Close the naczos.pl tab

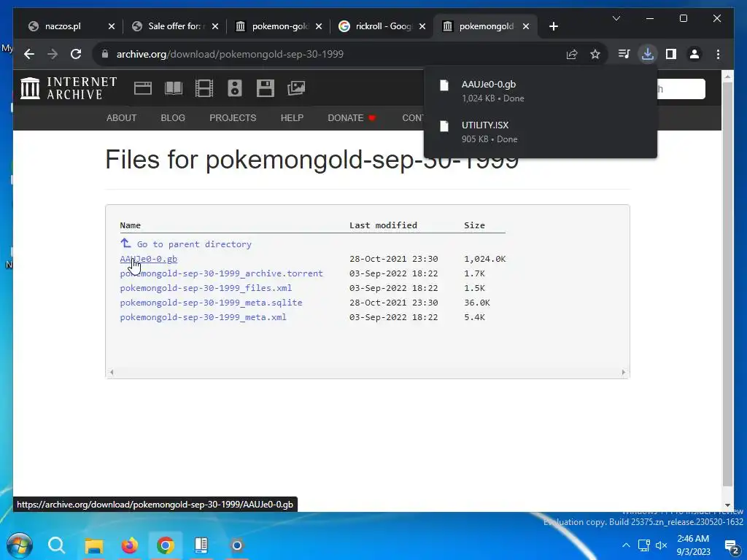pyautogui.click(x=112, y=27)
